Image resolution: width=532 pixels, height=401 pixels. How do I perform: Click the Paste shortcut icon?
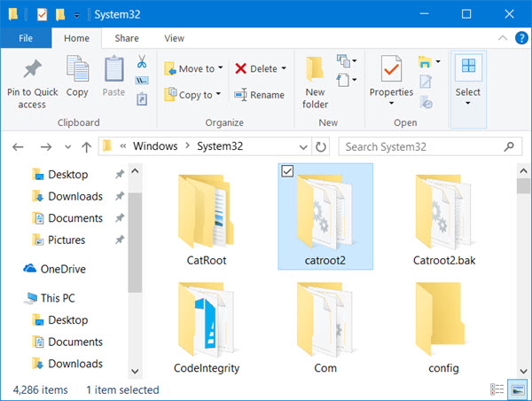tap(142, 99)
